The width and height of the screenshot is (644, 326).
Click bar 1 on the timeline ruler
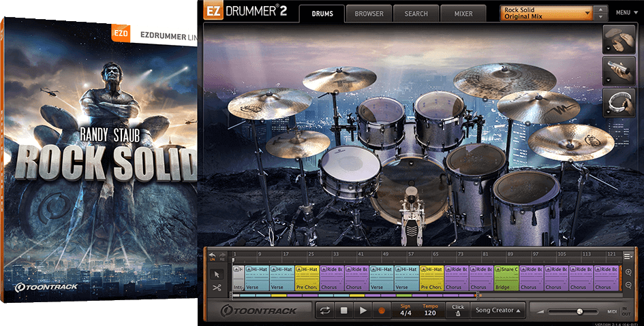point(234,255)
